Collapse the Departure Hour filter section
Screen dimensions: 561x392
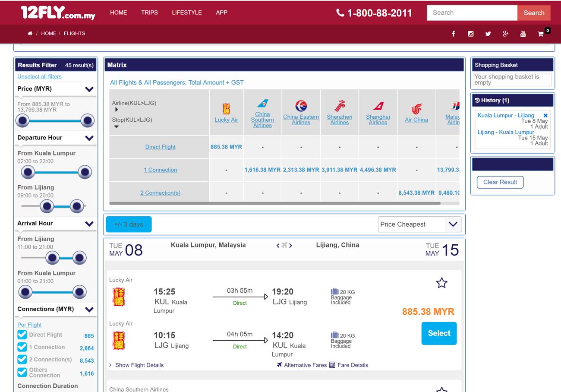(89, 138)
